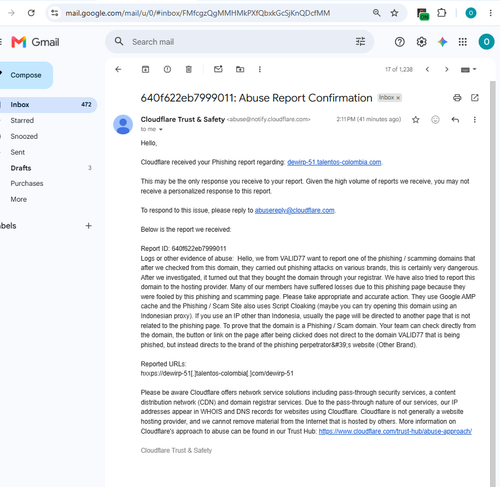Open the dewirp-51.talentos-colombia.com link

tap(334, 162)
